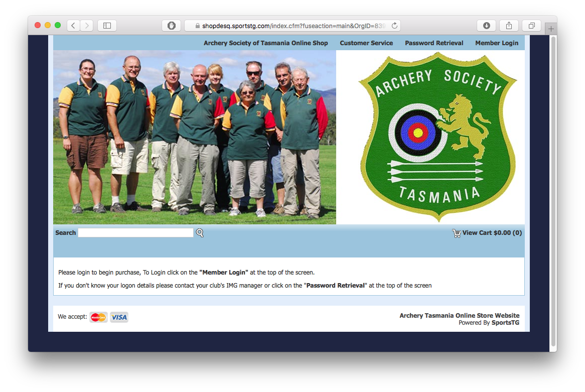Close the window with red button
Image resolution: width=585 pixels, height=392 pixels.
(x=38, y=25)
